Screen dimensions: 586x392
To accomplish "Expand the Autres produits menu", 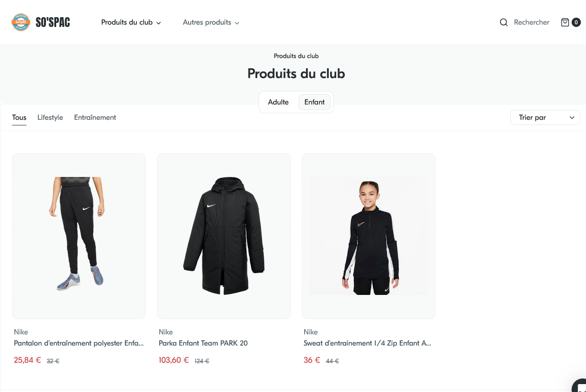I will point(211,22).
